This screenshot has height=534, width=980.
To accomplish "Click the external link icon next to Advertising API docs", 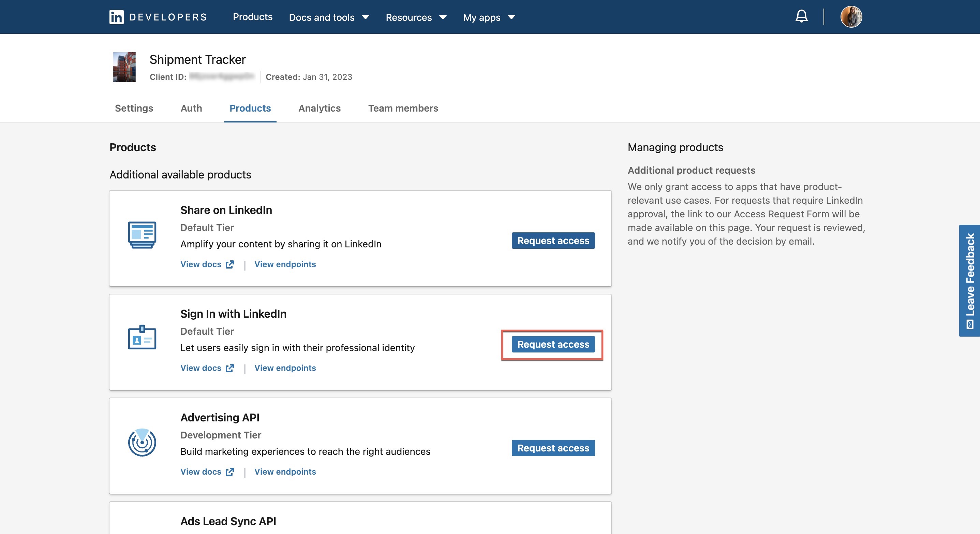I will tap(230, 472).
